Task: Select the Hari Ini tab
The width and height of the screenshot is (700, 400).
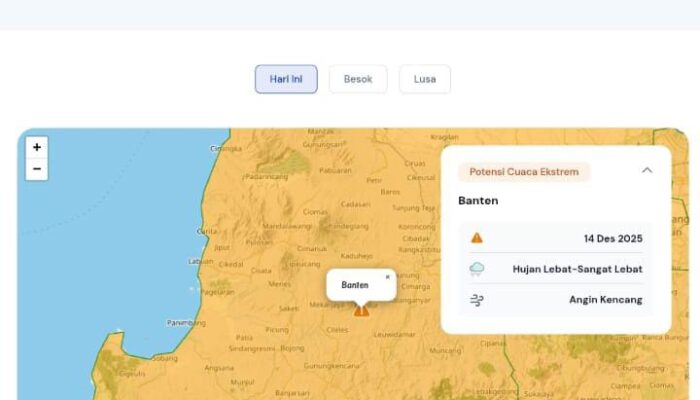Action: pos(286,79)
